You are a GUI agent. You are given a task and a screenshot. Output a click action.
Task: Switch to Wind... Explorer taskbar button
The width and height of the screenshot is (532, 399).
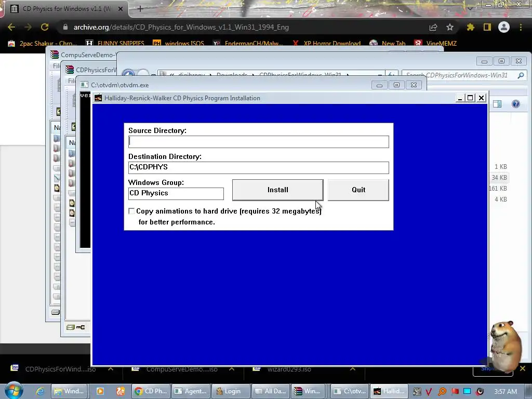[x=69, y=391]
